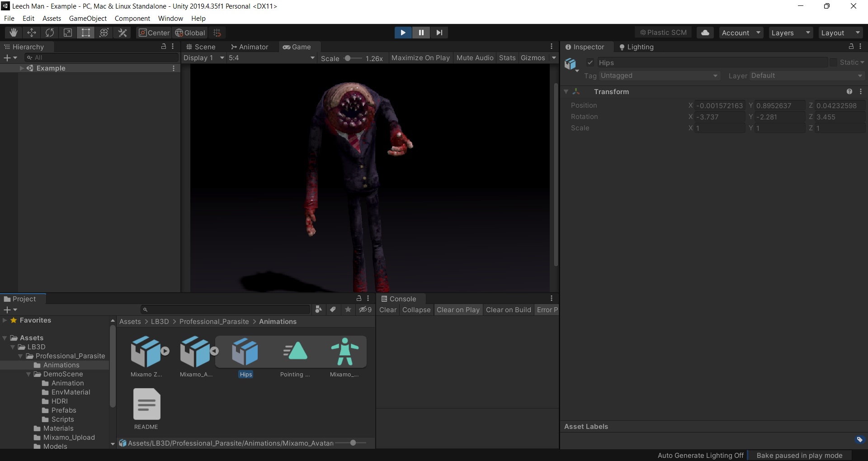Toggle Mute Audio

[x=475, y=57]
